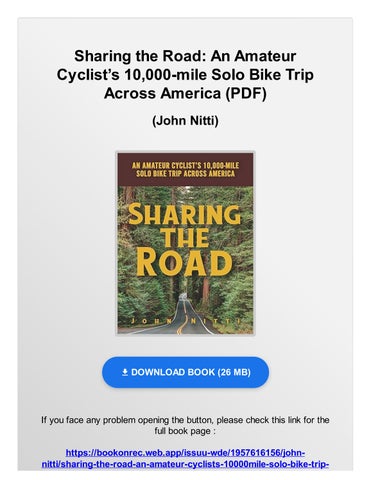Click the second line of the URL starting with nitti/sharing-the-road

pyautogui.click(x=185, y=464)
